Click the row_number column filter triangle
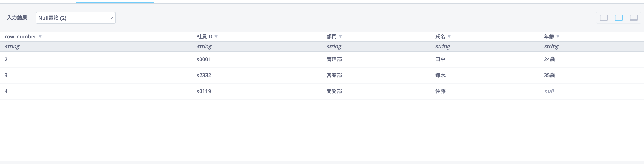This screenshot has height=164, width=644. [40, 37]
